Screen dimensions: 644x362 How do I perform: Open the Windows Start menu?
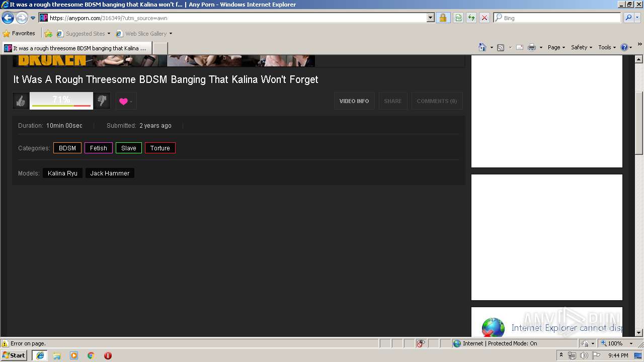tap(14, 355)
